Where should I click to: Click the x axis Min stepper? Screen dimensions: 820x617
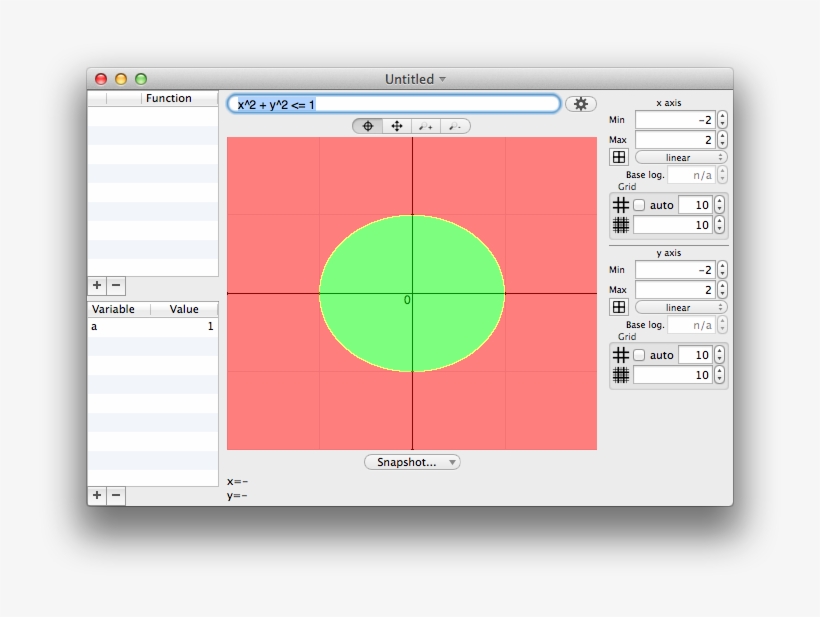(x=722, y=120)
